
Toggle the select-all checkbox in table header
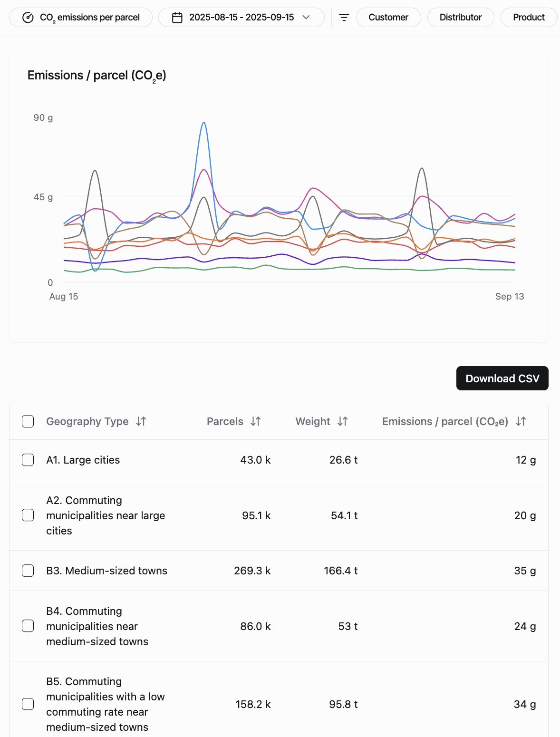[x=28, y=421]
